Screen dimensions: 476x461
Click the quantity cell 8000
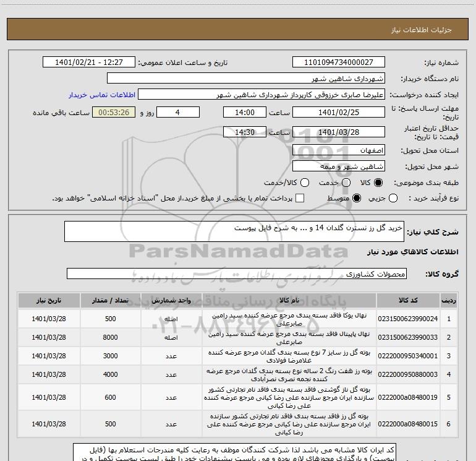pos(110,337)
